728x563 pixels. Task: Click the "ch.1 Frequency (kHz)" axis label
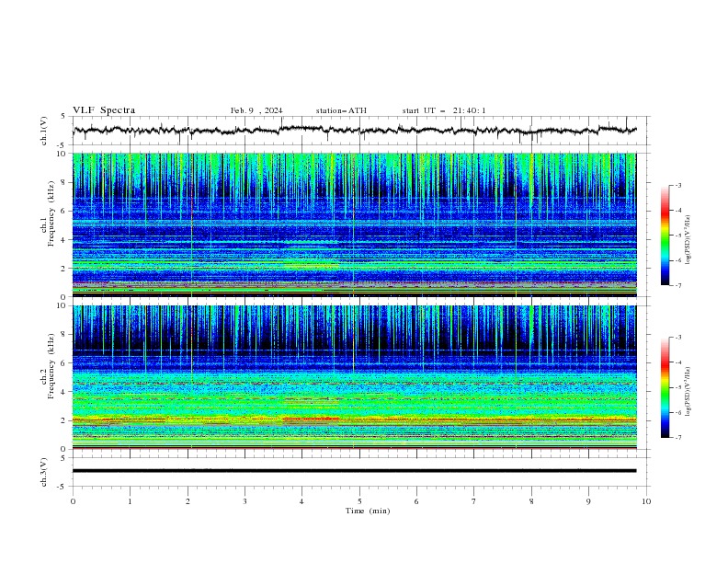tap(48, 213)
